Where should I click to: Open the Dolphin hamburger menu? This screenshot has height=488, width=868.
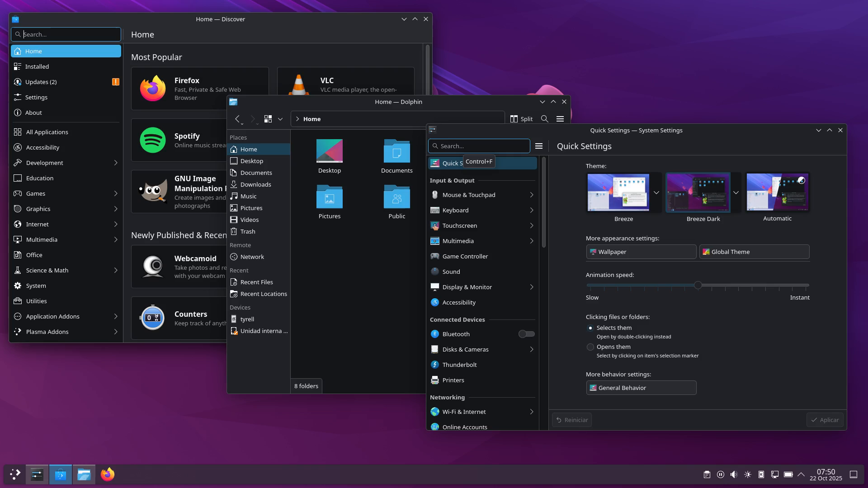pyautogui.click(x=560, y=118)
